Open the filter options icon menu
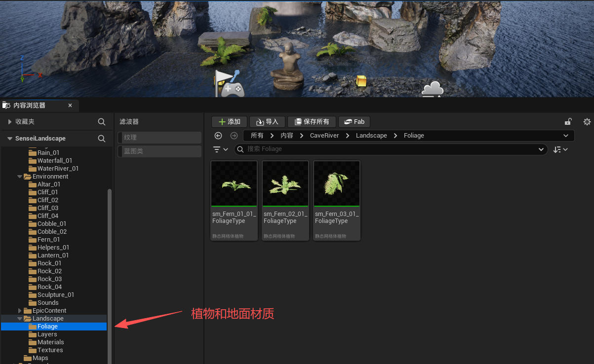The height and width of the screenshot is (364, 594). click(x=220, y=149)
